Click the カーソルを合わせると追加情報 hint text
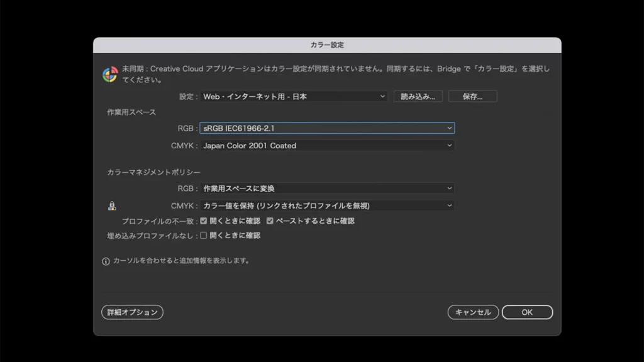 [181, 261]
